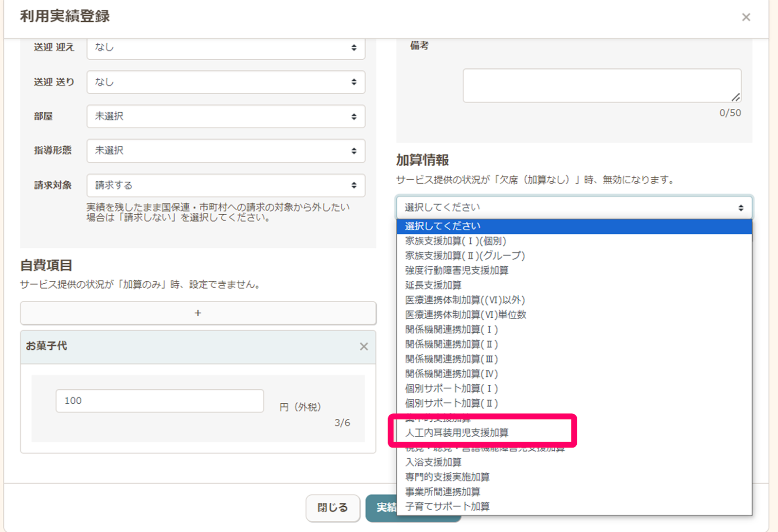Change the 請求対象 dropdown value
Image resolution: width=778 pixels, height=532 pixels.
[226, 185]
